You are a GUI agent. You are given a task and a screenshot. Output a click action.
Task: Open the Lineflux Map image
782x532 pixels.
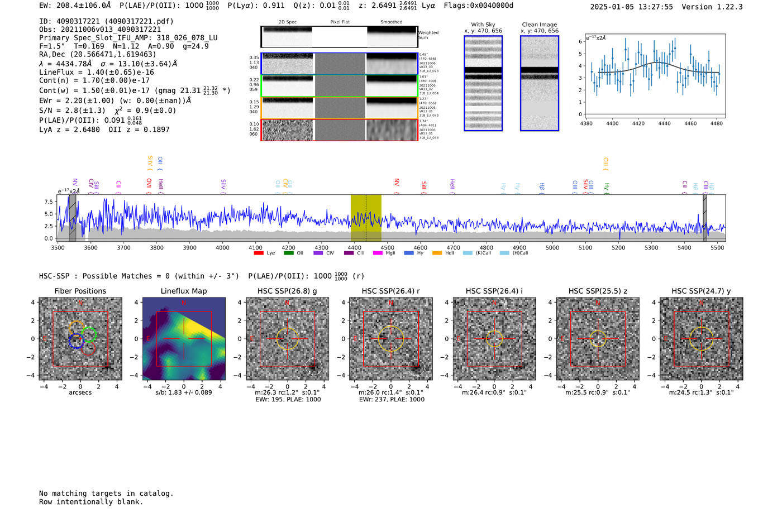pyautogui.click(x=184, y=339)
